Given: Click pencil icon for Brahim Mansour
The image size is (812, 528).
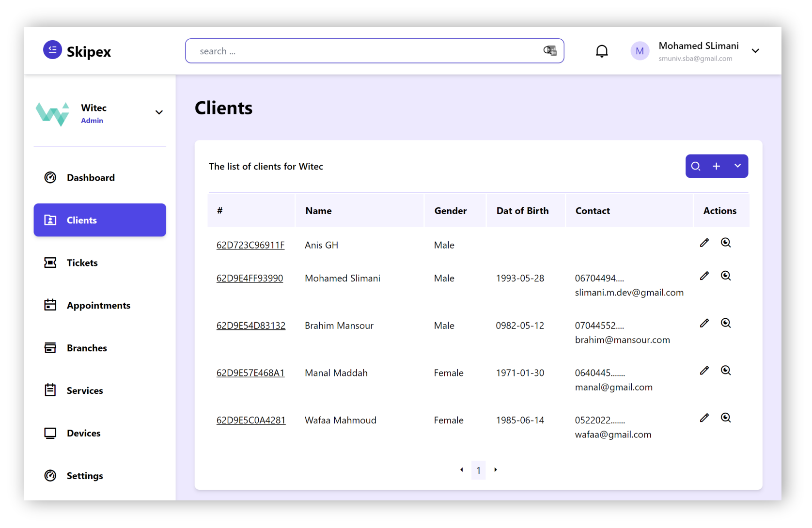Looking at the screenshot, I should tap(704, 323).
